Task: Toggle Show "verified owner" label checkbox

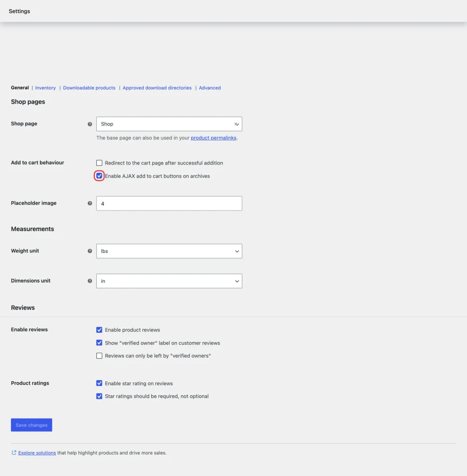Action: (x=99, y=343)
